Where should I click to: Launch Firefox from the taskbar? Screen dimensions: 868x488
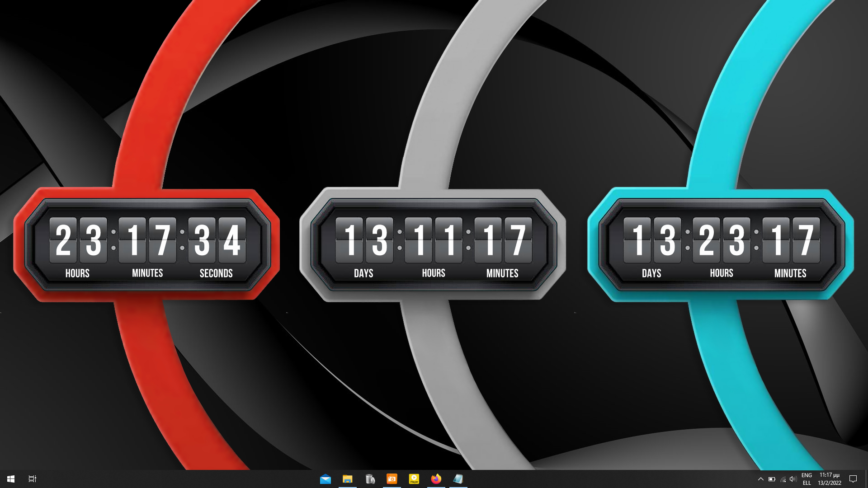point(436,479)
